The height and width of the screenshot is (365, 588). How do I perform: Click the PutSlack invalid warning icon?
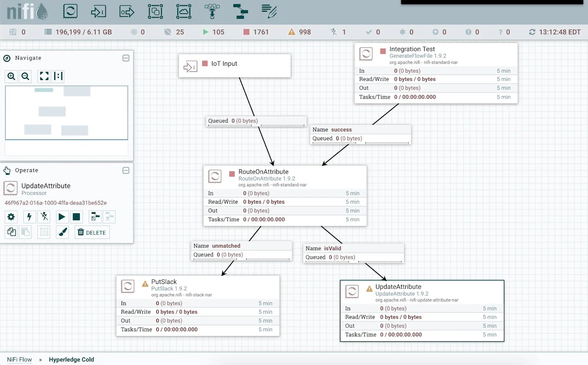tap(145, 283)
